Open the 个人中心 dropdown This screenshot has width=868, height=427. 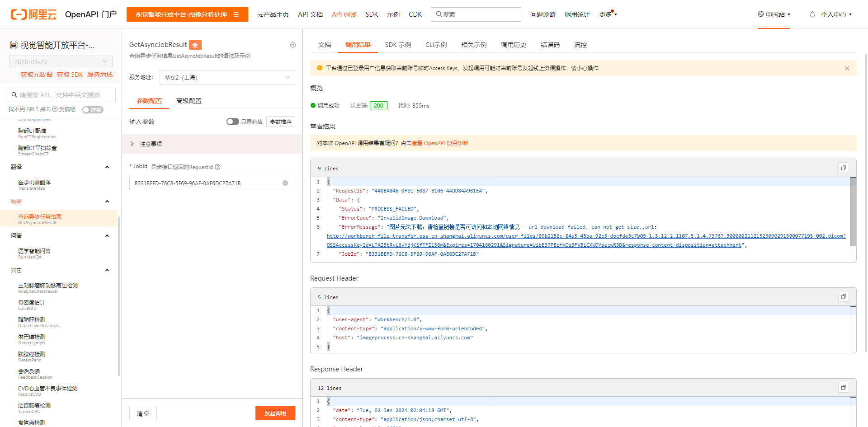click(836, 14)
